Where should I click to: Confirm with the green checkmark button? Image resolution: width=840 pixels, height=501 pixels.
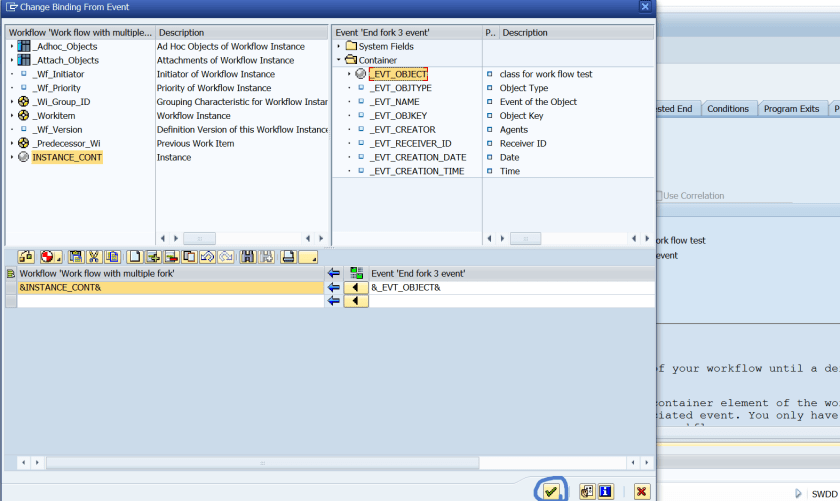pos(551,491)
